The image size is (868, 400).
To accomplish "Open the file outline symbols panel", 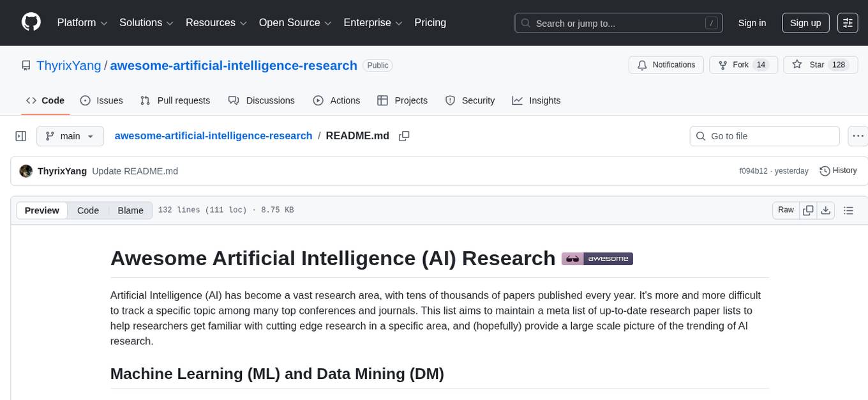I will [x=849, y=210].
